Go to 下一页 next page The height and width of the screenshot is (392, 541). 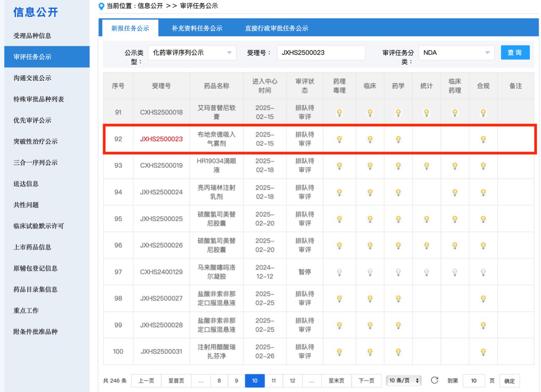click(x=366, y=381)
